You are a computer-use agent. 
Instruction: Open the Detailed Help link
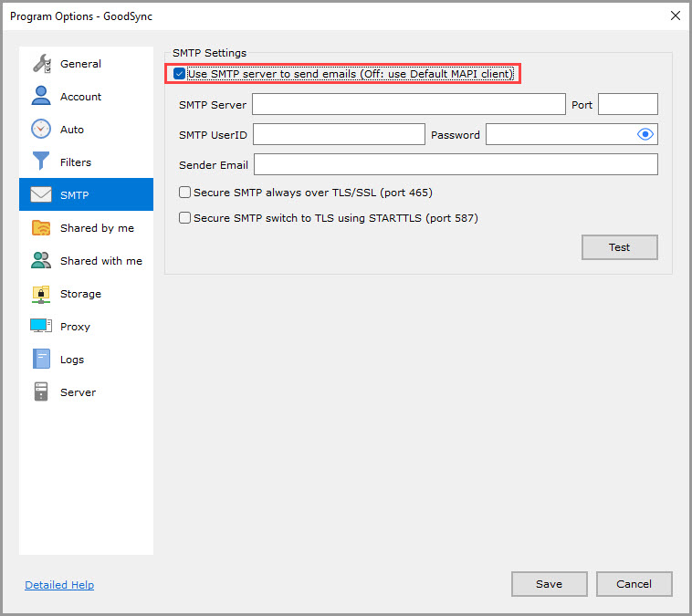pos(59,585)
